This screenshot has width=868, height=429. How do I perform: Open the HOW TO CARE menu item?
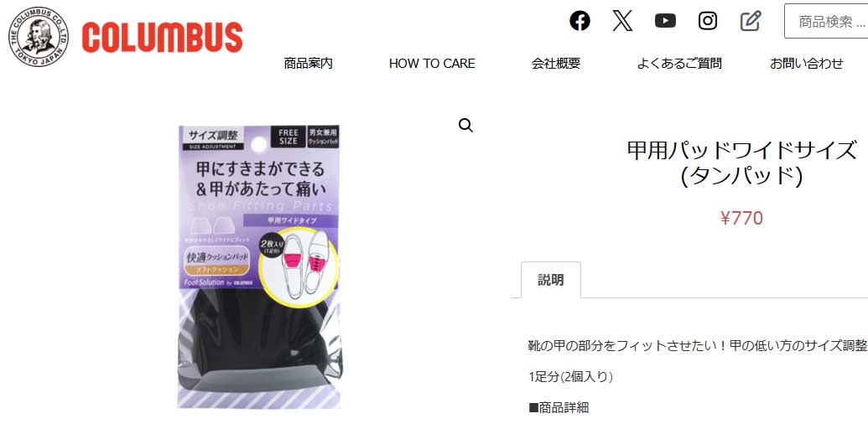tap(432, 63)
